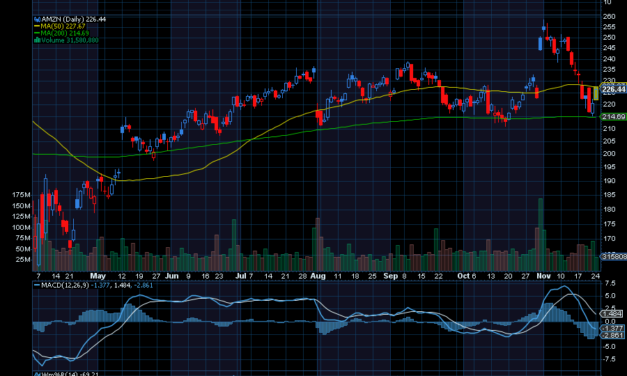The width and height of the screenshot is (627, 376).
Task: Select the Volume 31,580,880 legend entry
Action: (70, 40)
